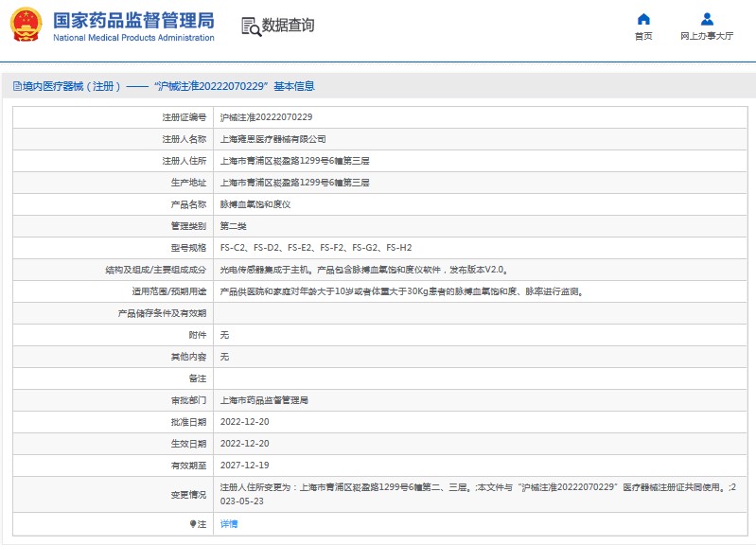Viewport: 756px width, 545px height.
Task: Click the 变更情况 change description text
Action: [478, 494]
